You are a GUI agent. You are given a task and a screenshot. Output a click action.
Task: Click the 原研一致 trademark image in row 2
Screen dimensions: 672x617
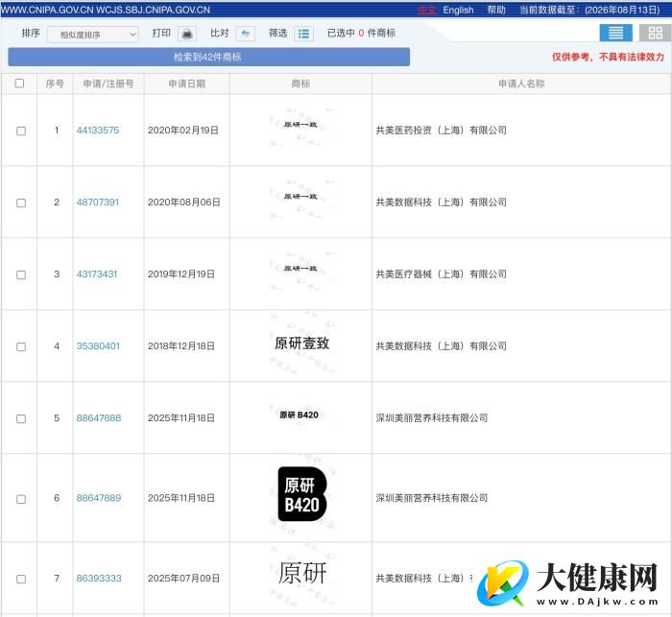pos(300,197)
